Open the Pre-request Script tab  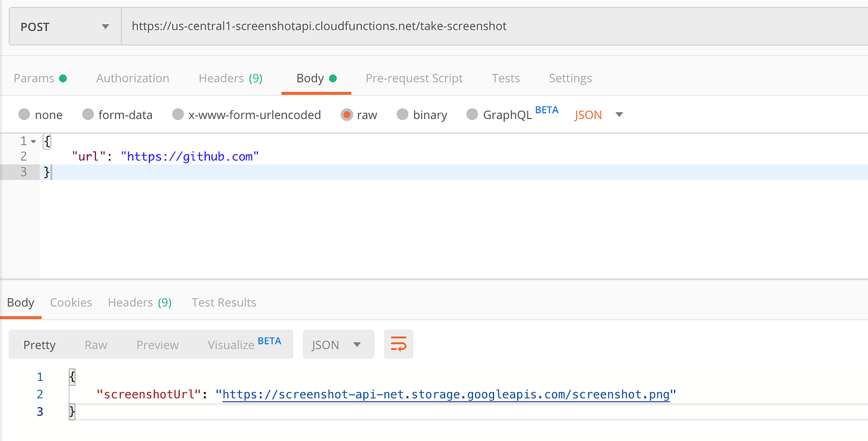coord(414,78)
